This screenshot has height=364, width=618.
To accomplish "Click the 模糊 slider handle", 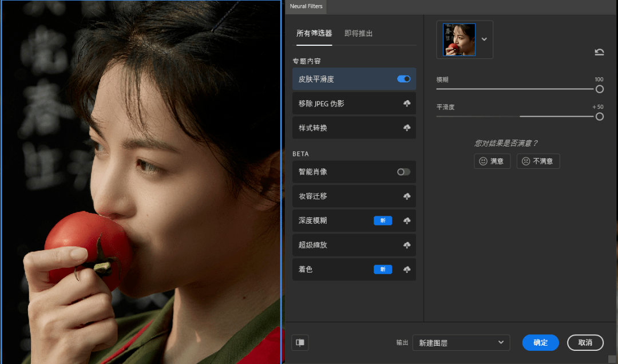I will (600, 89).
